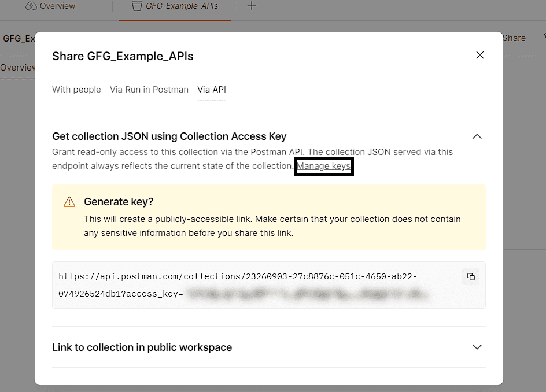Click the "Link to collection in public workspace" title
Screen dimensions: 546x392
142,347
